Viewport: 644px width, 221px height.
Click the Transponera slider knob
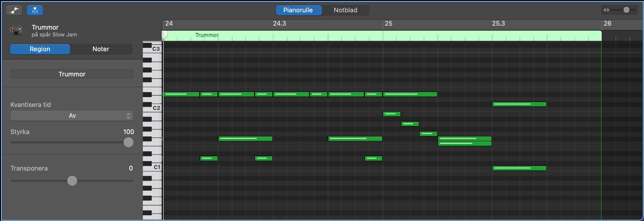72,181
